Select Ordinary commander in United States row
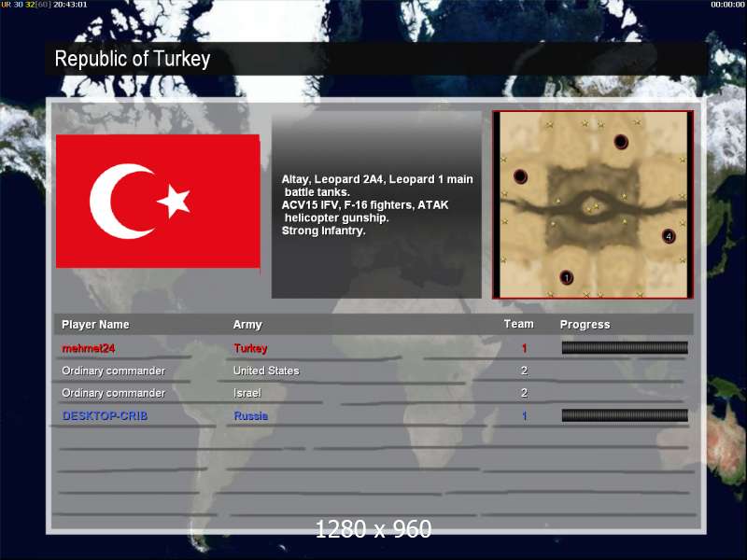 pos(113,371)
